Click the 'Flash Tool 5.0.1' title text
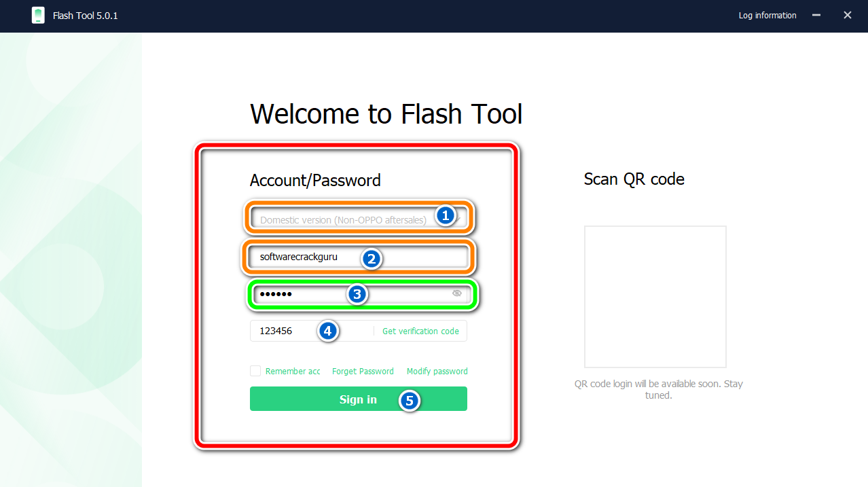Image resolution: width=868 pixels, height=487 pixels. pos(86,15)
